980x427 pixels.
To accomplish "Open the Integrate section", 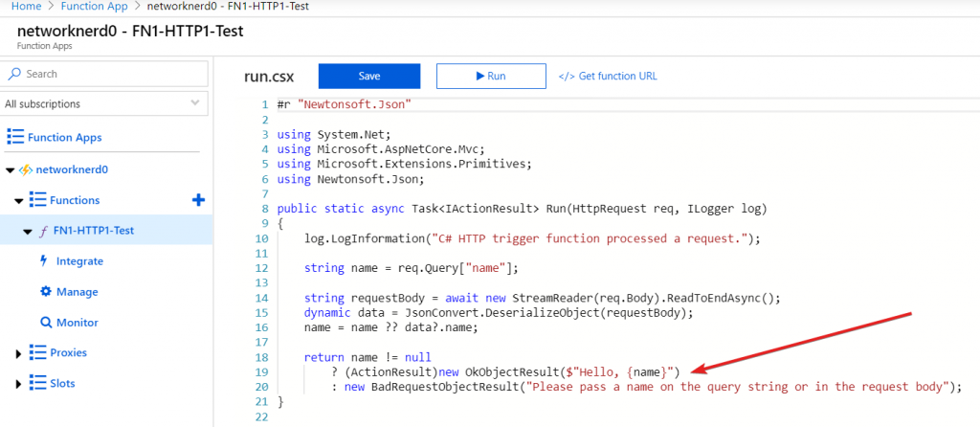I will tap(80, 261).
